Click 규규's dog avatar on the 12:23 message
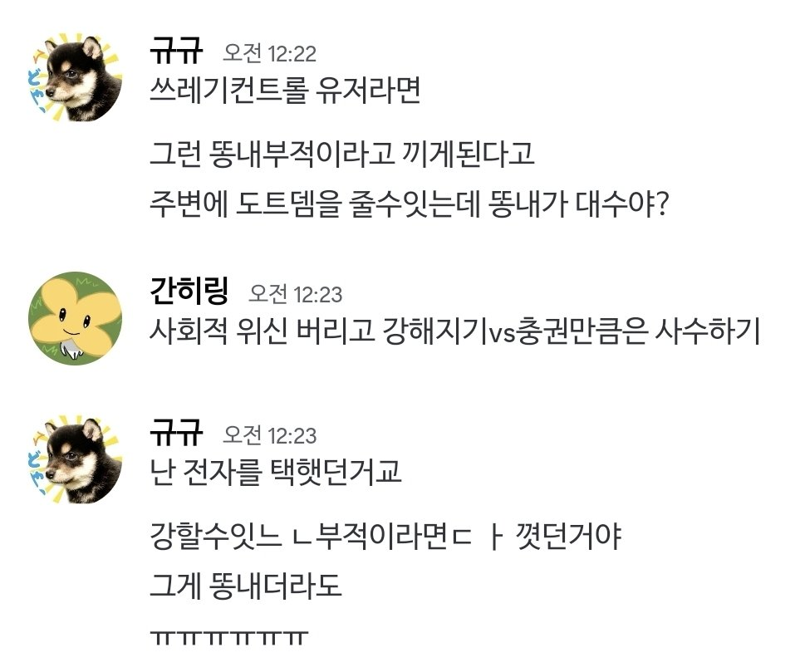 (x=75, y=461)
